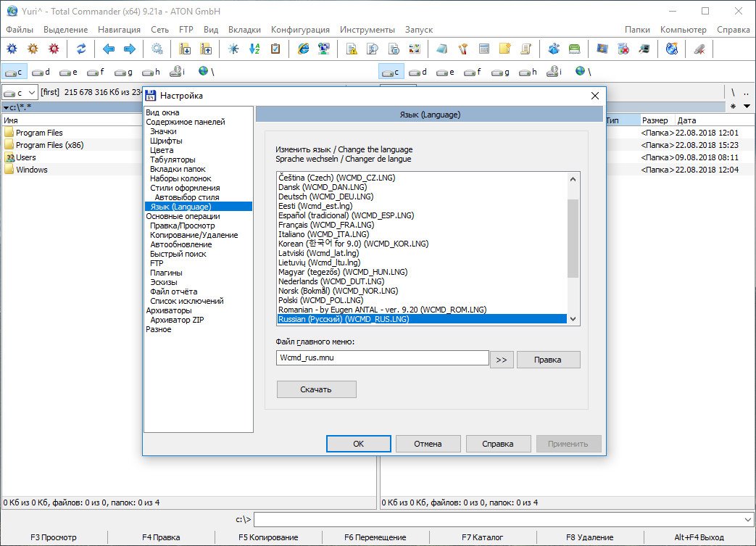This screenshot has height=546, width=756.
Task: Click the blue refresh arrows toolbar icon
Action: 81,49
